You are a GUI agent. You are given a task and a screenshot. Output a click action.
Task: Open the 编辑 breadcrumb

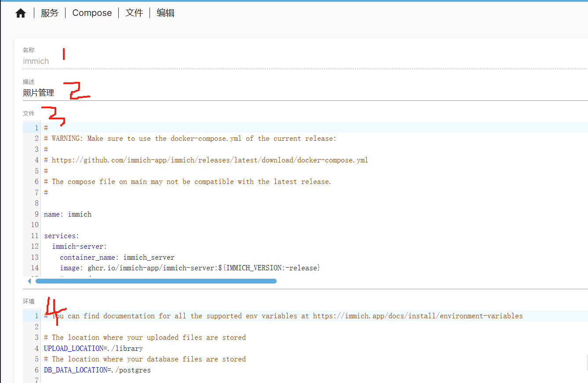pos(165,13)
